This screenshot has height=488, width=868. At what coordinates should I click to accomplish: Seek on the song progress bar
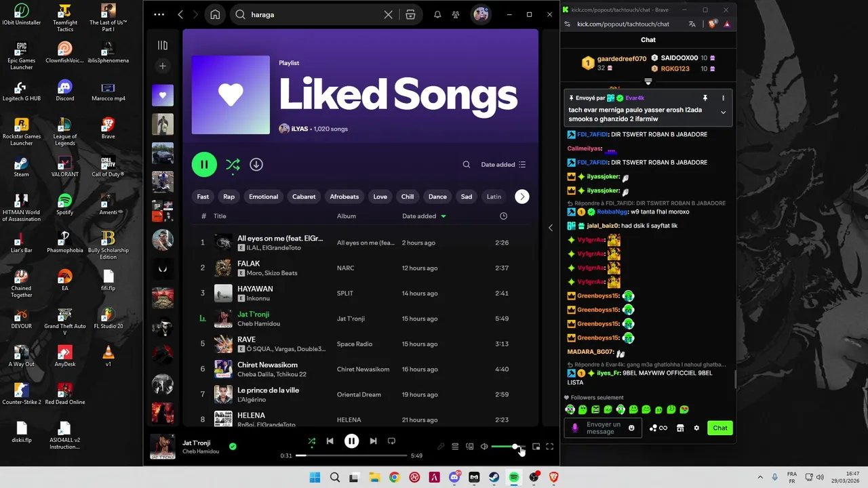tap(351, 455)
